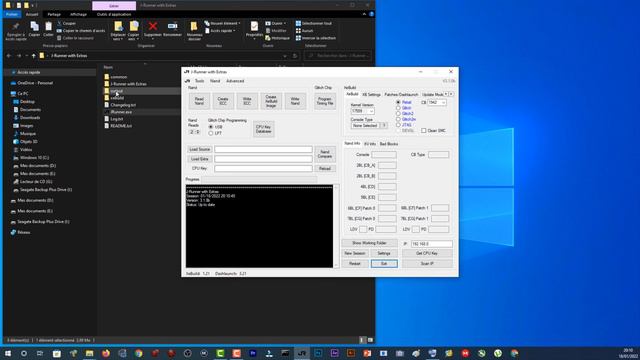Click the Explorer back navigation arrow
This screenshot has width=640, height=360.
coord(9,56)
